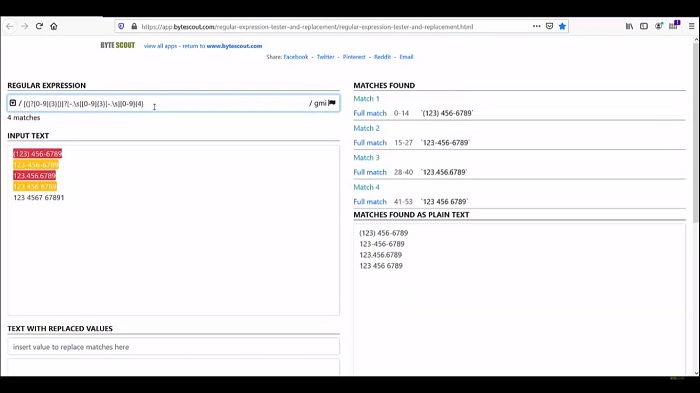Open the browser home page

click(x=54, y=26)
